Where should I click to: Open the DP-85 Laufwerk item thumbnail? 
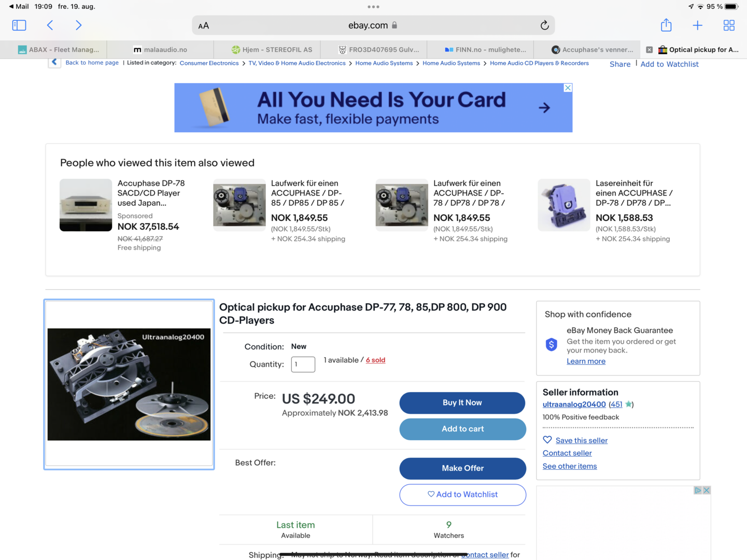[x=239, y=205]
